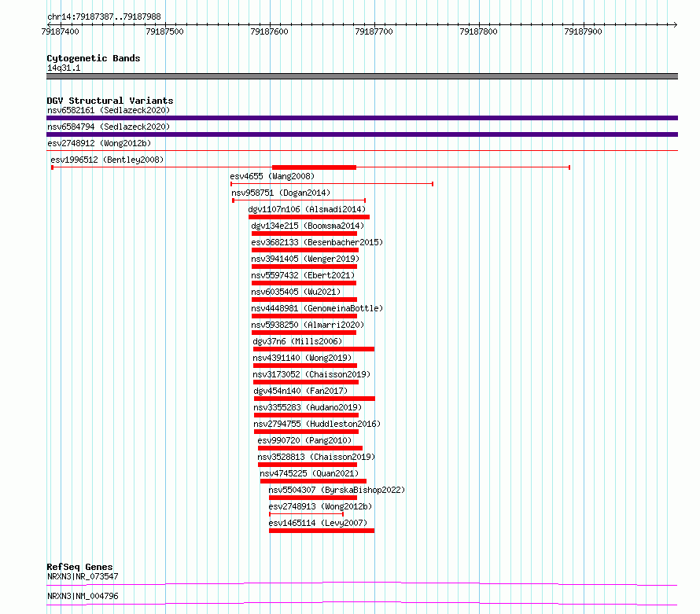
Task: Click dgv1107n106 (Alsmadi2014) label
Action: tap(307, 209)
